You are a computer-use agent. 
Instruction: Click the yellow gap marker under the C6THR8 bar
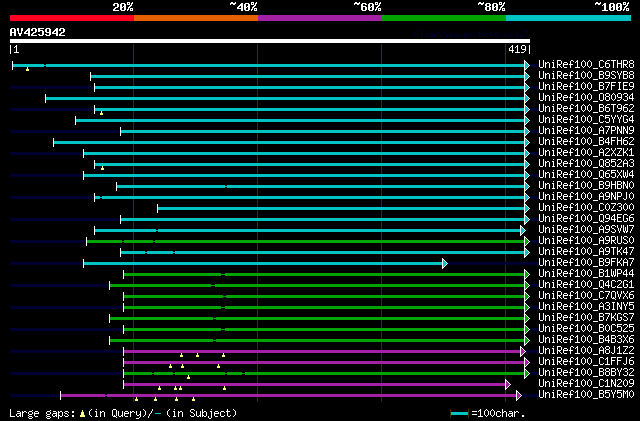(x=27, y=69)
